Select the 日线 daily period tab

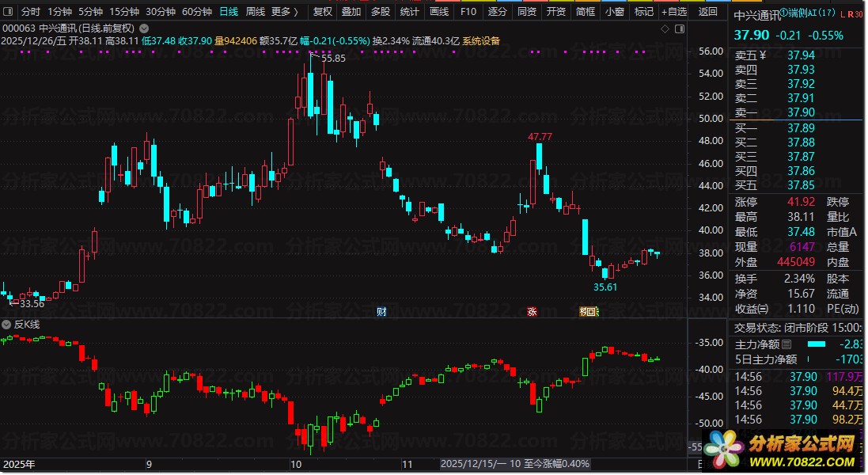tap(229, 12)
